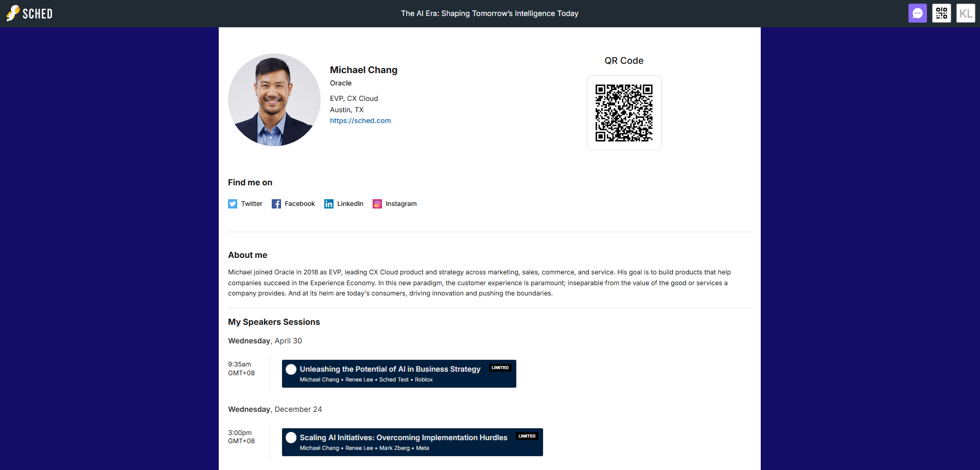Image resolution: width=980 pixels, height=470 pixels.
Task: Click the Oracle company text
Action: [341, 83]
